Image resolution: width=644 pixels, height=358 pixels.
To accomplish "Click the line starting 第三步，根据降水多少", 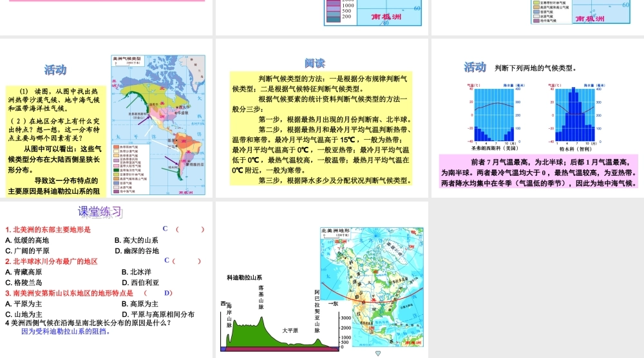I will pos(334,180).
